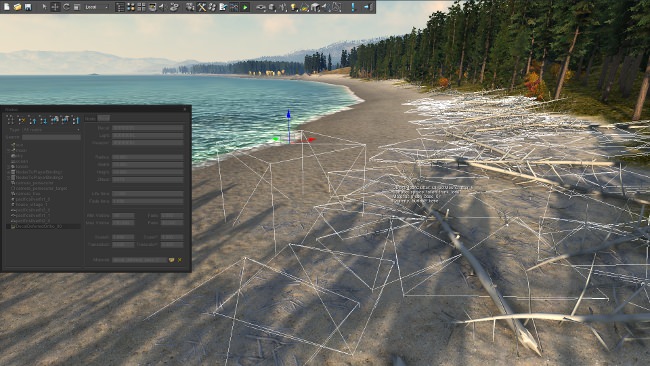The height and width of the screenshot is (366, 650).
Task: Activate the arrow selector tool
Action: [x=44, y=7]
